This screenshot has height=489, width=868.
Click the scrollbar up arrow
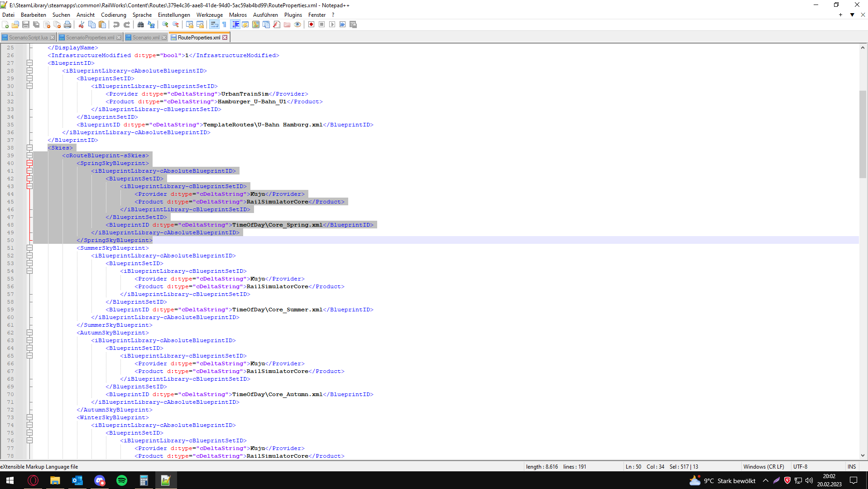coord(863,48)
